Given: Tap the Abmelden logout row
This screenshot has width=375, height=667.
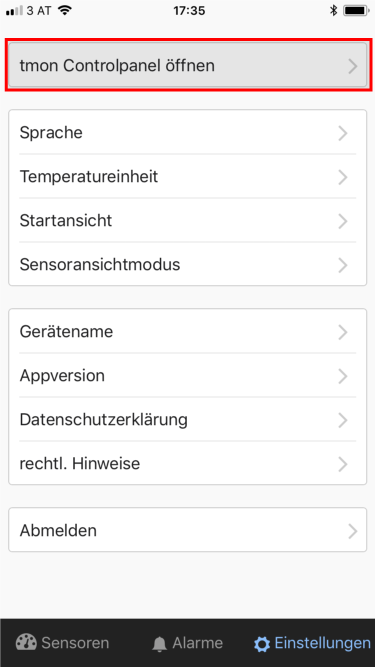Looking at the screenshot, I should (x=188, y=530).
